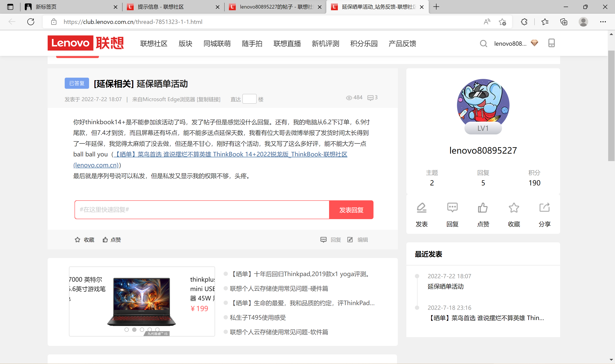Add this page to favorites star icon
Viewport: 615px width, 364px height.
(502, 22)
